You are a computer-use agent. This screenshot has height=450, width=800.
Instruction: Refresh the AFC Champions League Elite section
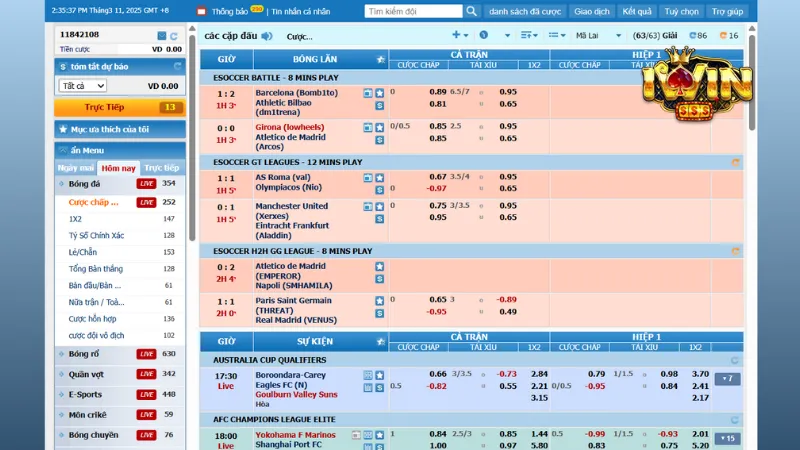[x=734, y=420]
